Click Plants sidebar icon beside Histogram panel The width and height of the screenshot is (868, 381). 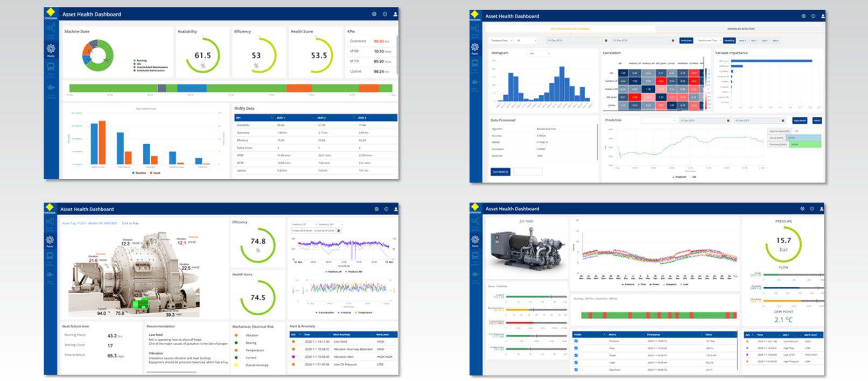pos(475,48)
